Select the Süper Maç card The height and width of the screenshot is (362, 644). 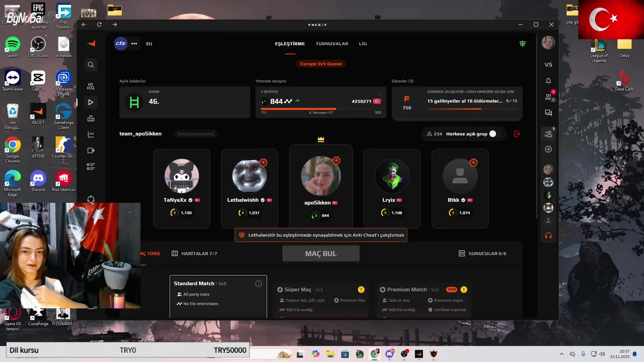[321, 300]
